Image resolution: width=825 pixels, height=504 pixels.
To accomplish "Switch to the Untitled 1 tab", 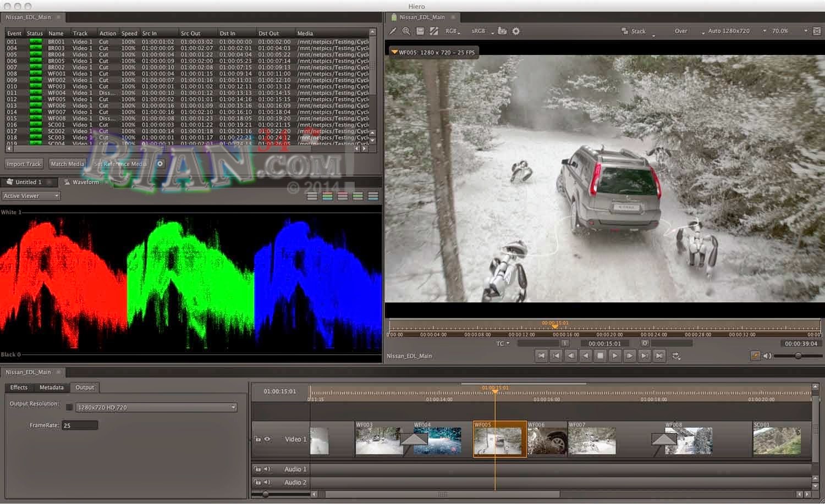I will coord(28,182).
